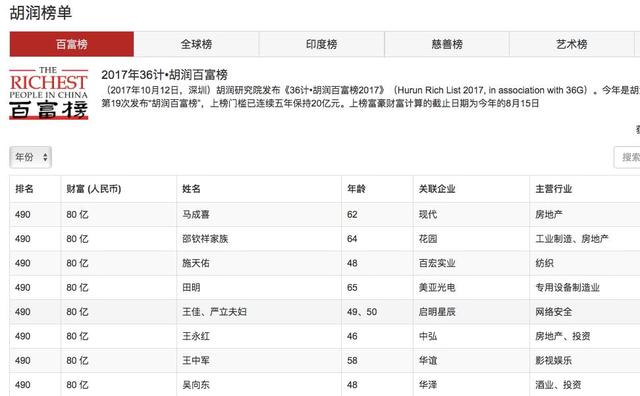Switch to the 全球榜 tab
This screenshot has height=396, width=640.
tap(196, 44)
